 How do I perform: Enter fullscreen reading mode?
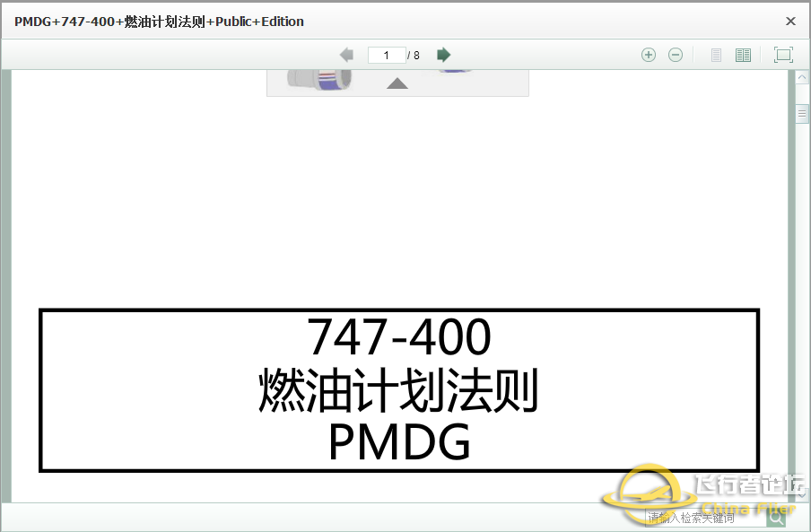(x=782, y=55)
